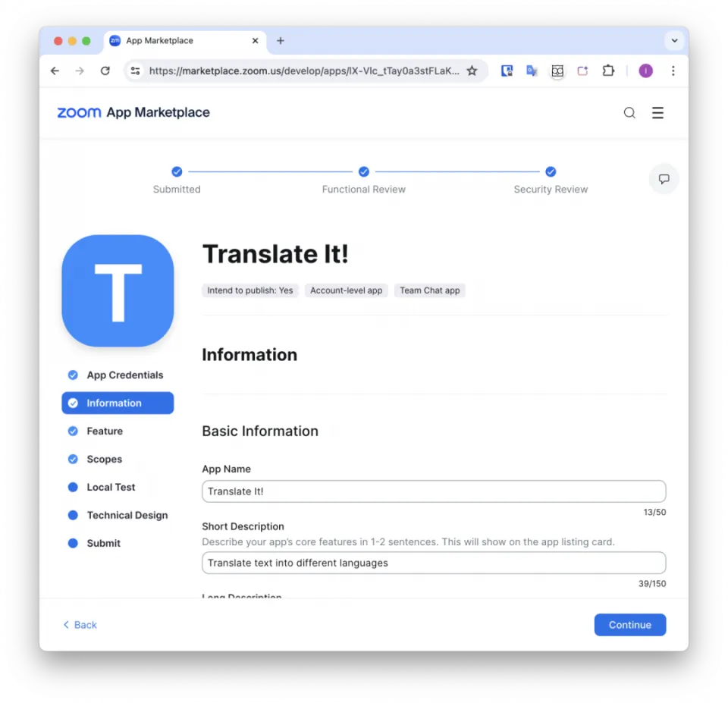
Task: Click the Account-level app tag
Action: [347, 290]
